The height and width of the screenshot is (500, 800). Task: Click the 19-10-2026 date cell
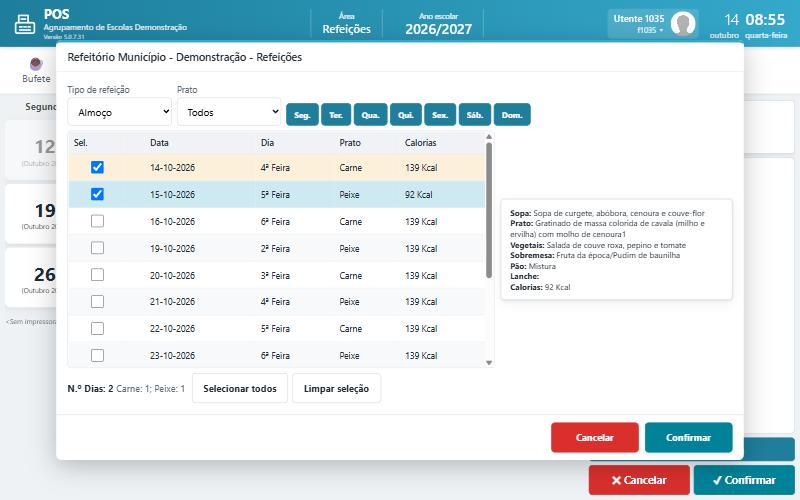172,248
